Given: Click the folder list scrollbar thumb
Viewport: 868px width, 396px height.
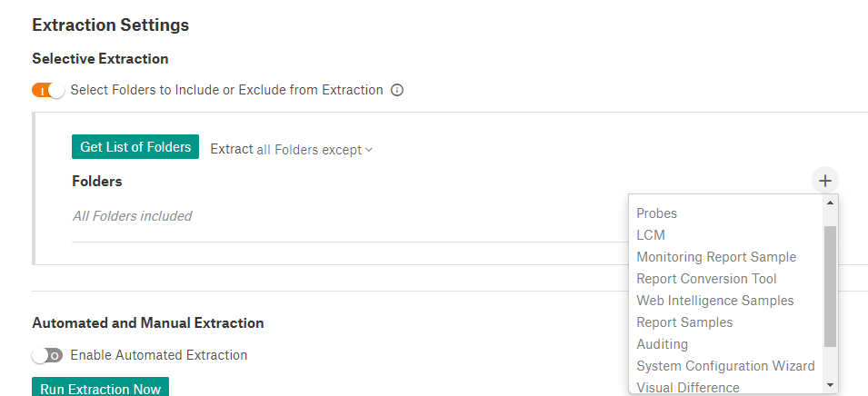Looking at the screenshot, I should [830, 286].
